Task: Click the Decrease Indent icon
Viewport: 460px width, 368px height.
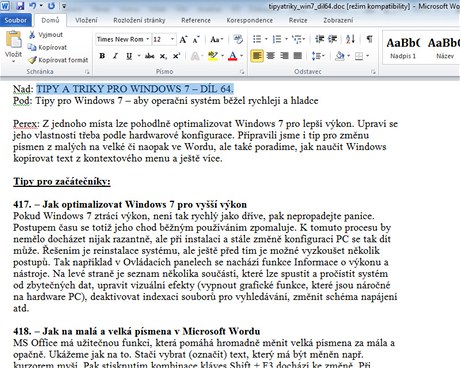Action: click(x=320, y=39)
